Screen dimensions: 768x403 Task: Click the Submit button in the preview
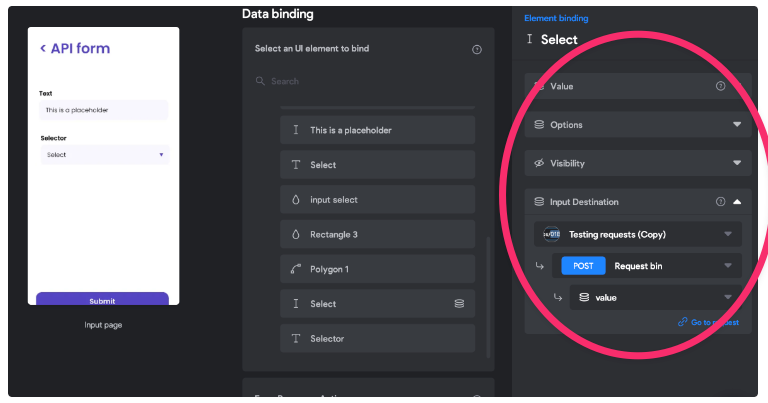click(x=102, y=299)
